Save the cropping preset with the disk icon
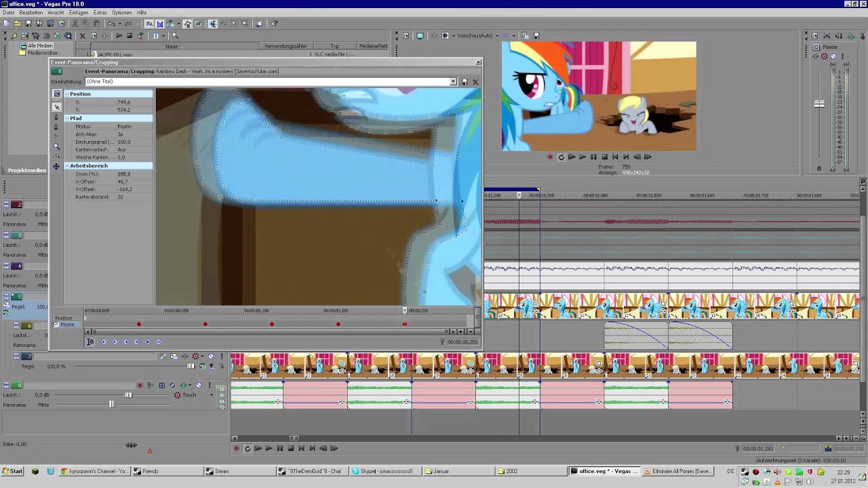The height and width of the screenshot is (488, 868). pyautogui.click(x=465, y=81)
